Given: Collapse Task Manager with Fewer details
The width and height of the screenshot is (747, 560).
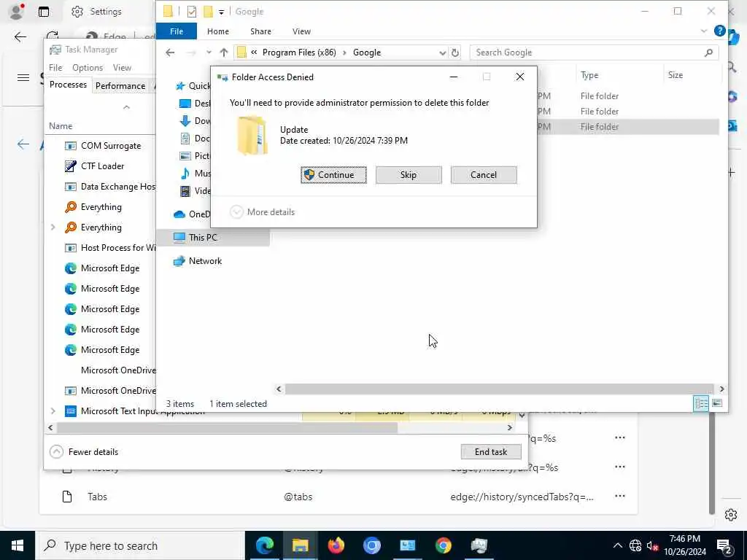Looking at the screenshot, I should [84, 451].
